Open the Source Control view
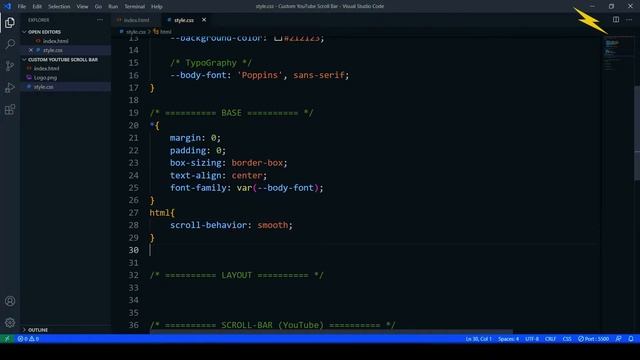The height and width of the screenshot is (360, 640). point(10,66)
